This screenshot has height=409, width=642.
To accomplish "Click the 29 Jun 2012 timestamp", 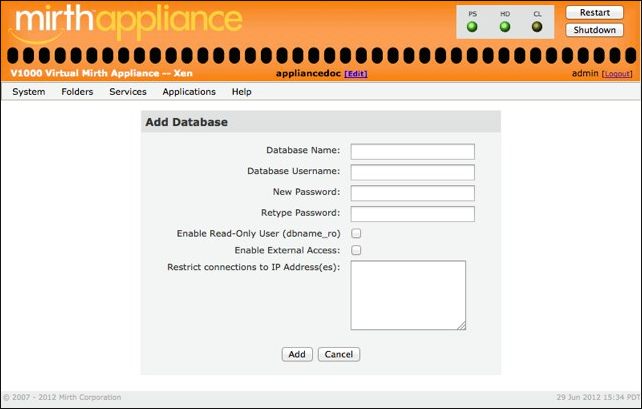I will (x=598, y=397).
